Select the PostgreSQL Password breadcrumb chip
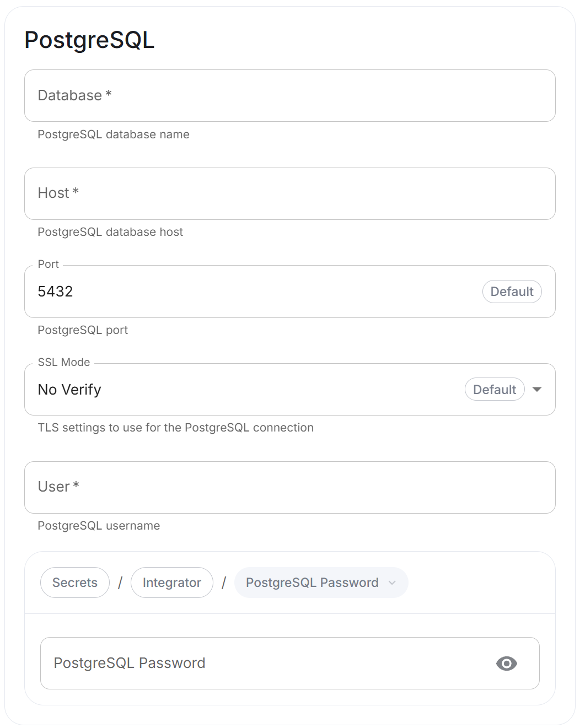The width and height of the screenshot is (580, 728). (321, 583)
